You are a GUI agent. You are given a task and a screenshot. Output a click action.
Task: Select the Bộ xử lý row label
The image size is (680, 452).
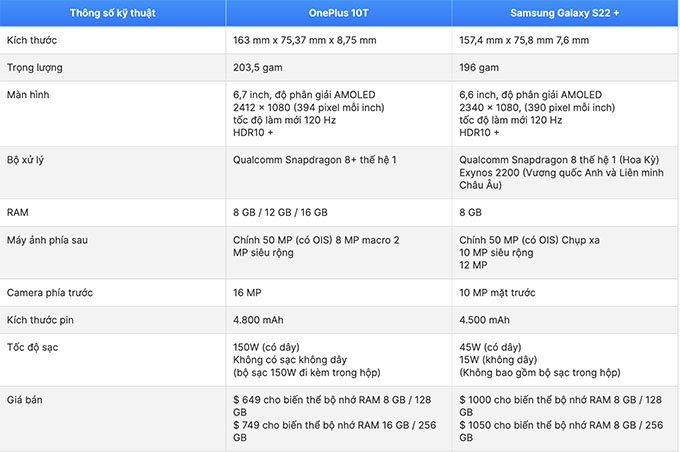[25, 160]
